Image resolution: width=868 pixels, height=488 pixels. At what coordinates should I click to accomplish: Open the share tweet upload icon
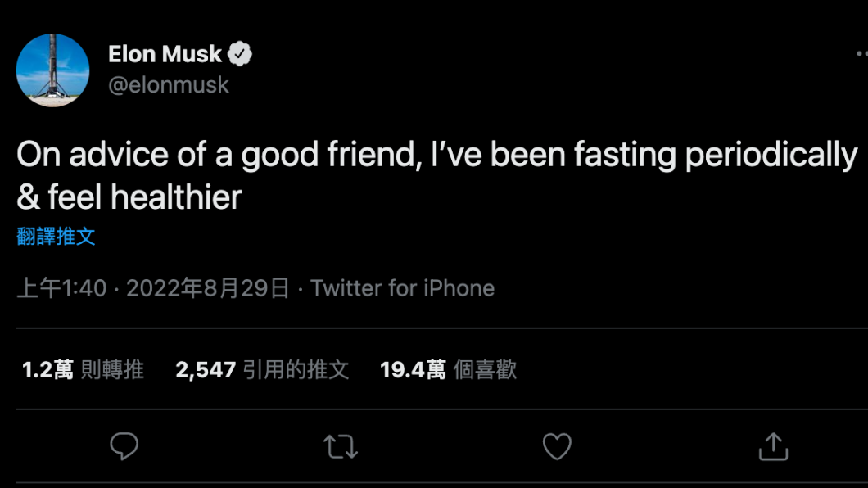(x=773, y=446)
